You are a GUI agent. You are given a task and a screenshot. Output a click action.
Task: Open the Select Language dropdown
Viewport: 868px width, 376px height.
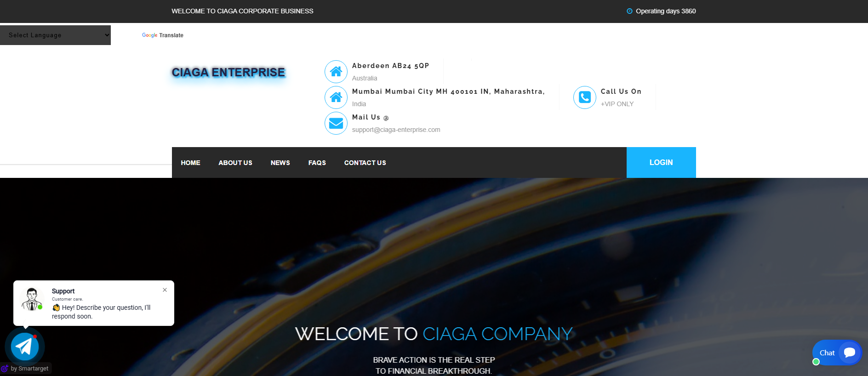click(55, 35)
